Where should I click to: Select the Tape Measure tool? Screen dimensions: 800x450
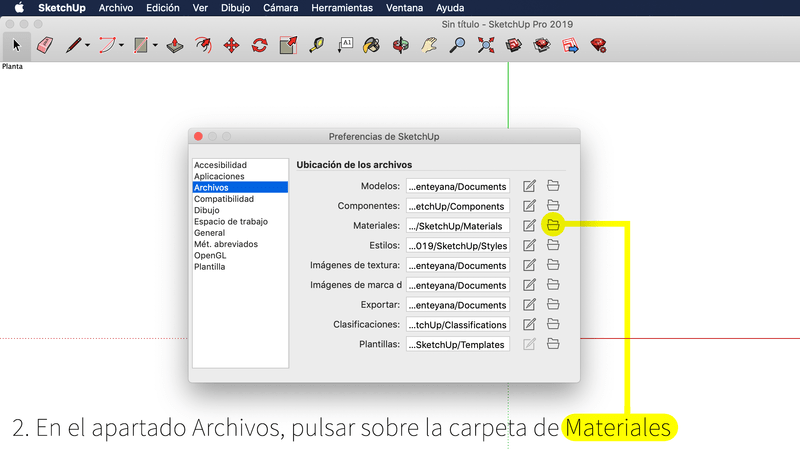coord(317,45)
